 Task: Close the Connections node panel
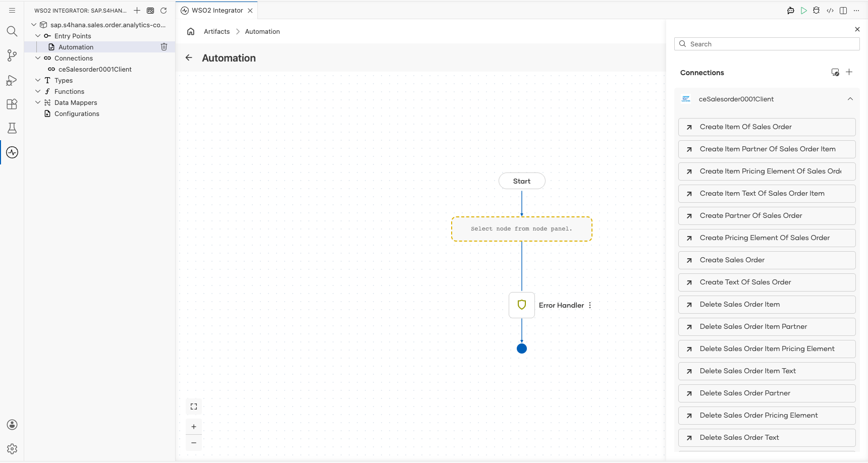tap(857, 29)
